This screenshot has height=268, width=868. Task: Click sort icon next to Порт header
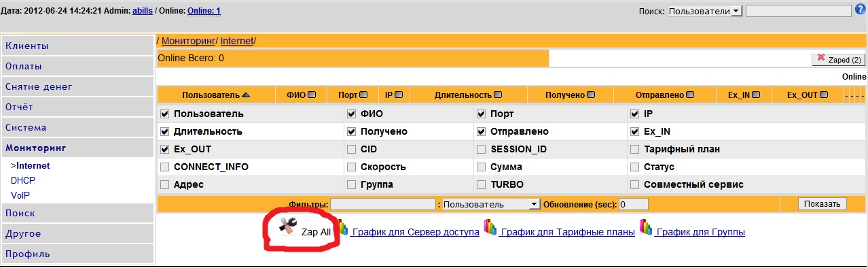363,95
